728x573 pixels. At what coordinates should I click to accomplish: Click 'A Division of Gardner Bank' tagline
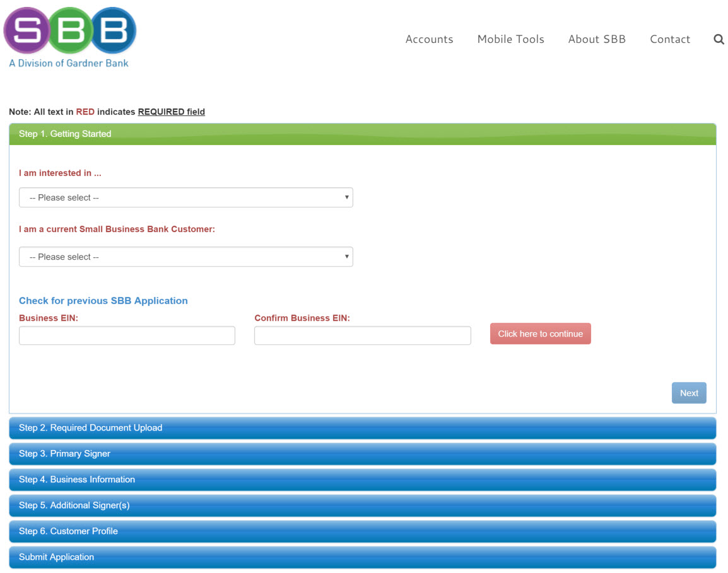coord(69,63)
